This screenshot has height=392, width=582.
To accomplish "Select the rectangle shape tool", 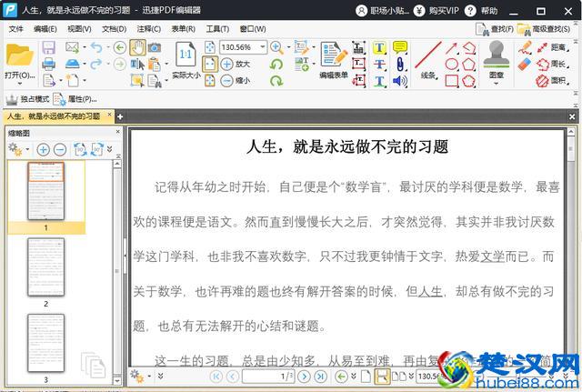I will click(451, 80).
